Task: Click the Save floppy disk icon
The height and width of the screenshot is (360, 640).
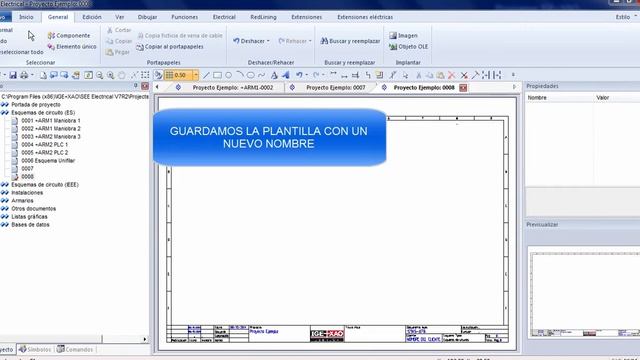Action: pos(13,75)
